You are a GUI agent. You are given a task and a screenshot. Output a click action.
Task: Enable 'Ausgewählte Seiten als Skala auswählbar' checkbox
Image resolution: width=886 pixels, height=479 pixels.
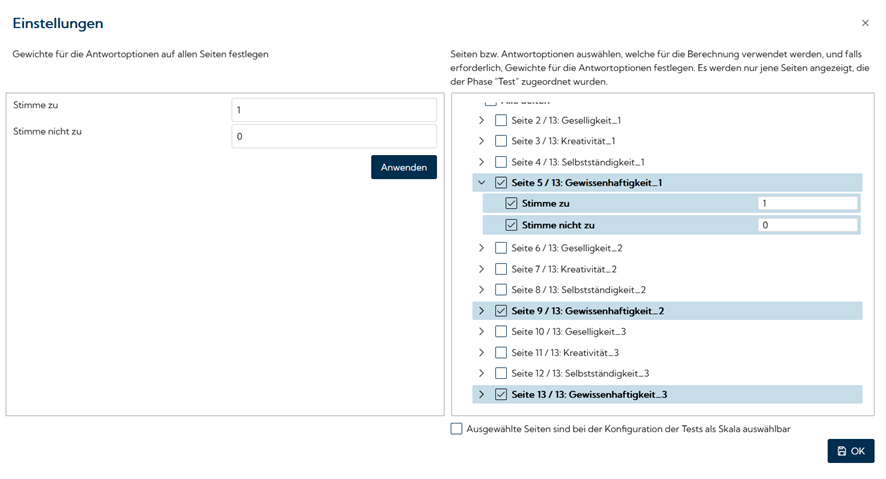[x=457, y=429]
